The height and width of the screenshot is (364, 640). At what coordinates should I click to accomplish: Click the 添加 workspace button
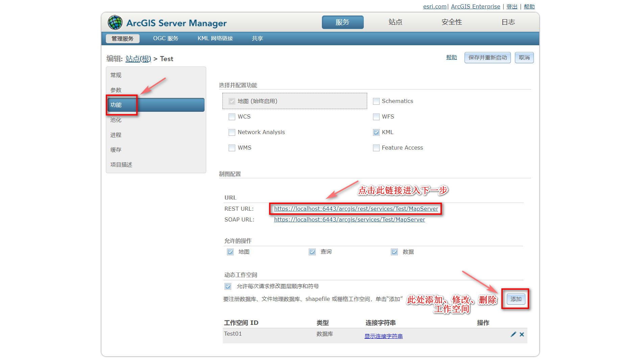tap(516, 299)
